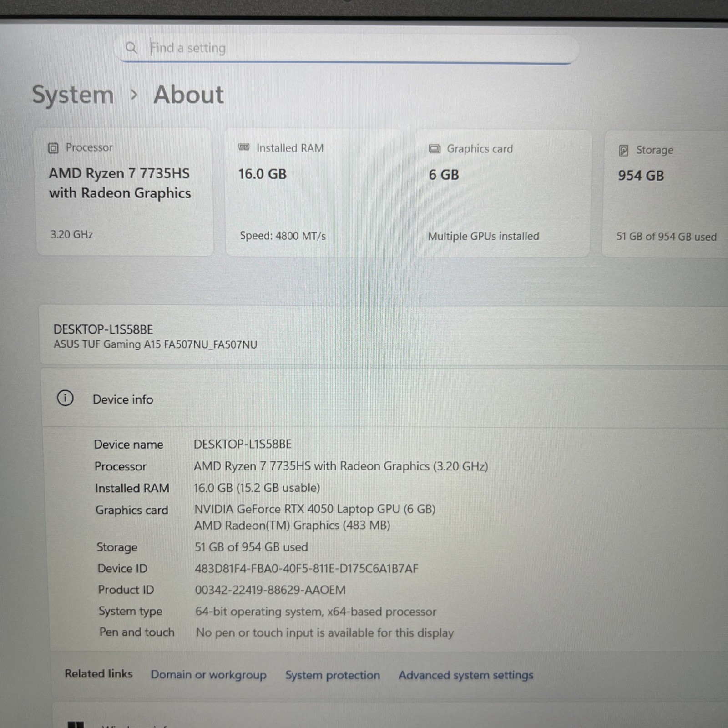The height and width of the screenshot is (728, 728).
Task: Go back to System breadcrumb
Action: 73,95
